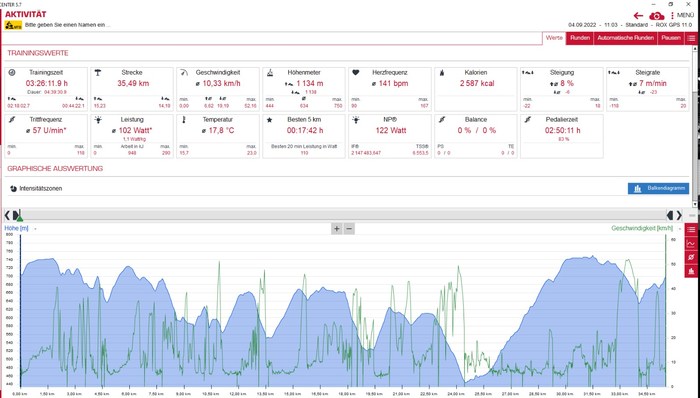The image size is (700, 398).
Task: Click the Trainingszeit value 03:26:11.9 h
Action: [x=46, y=83]
